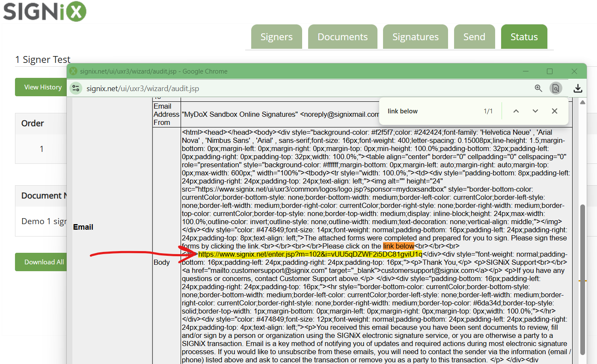Switch to the Signers tab

276,37
